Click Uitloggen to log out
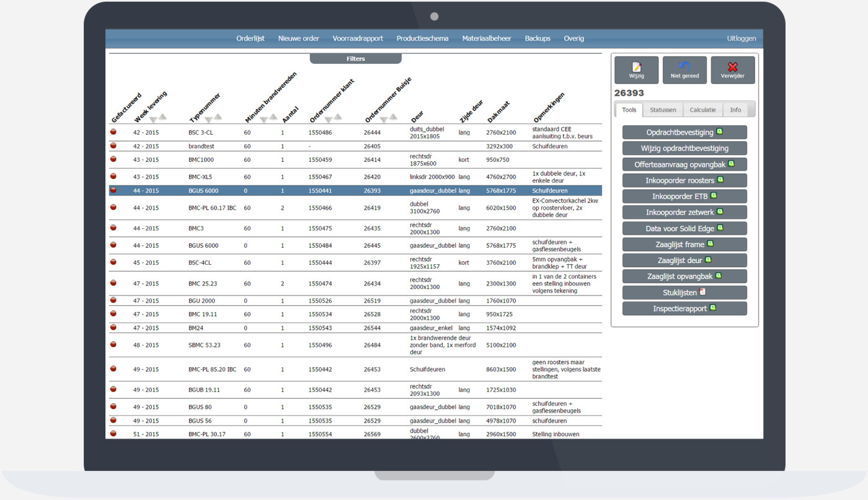Image resolution: width=868 pixels, height=500 pixels. coord(742,38)
